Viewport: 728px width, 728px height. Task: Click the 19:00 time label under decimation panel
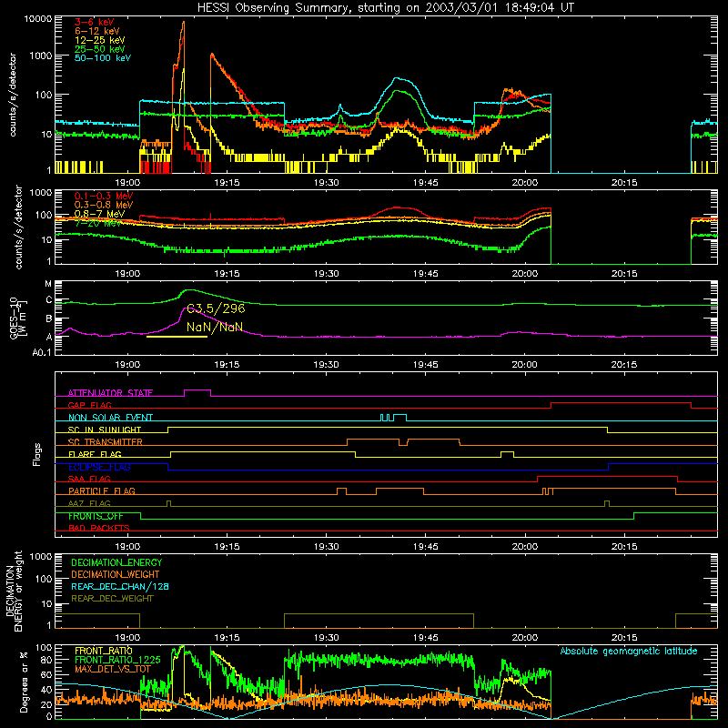[x=127, y=638]
